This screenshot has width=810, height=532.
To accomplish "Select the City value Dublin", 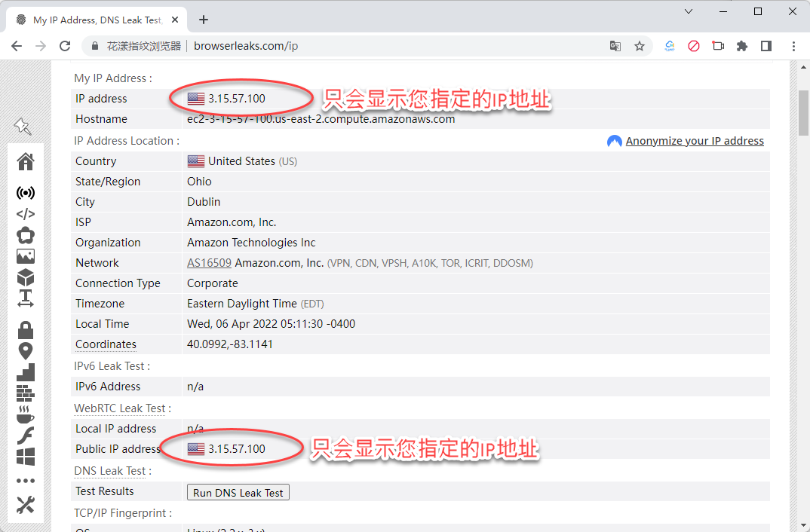I will click(x=204, y=202).
